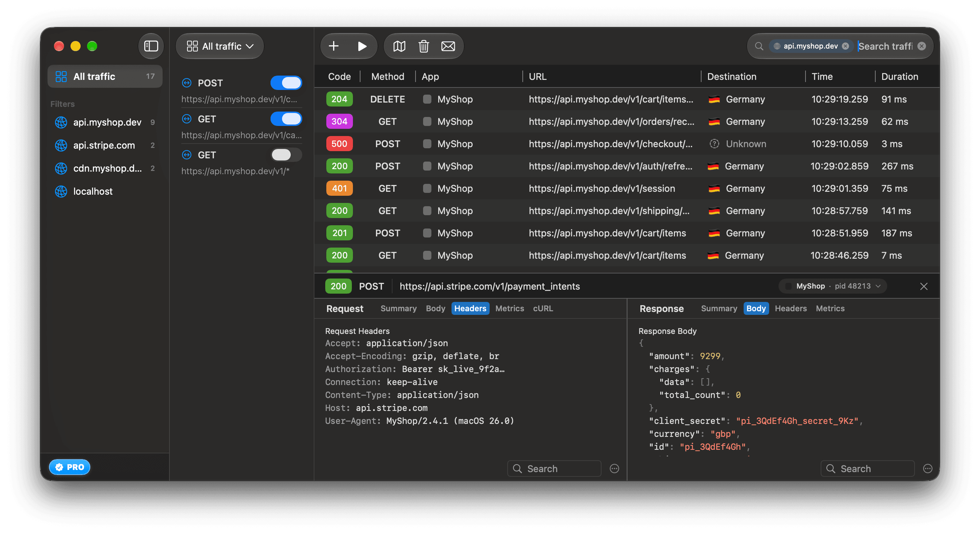The image size is (980, 534).
Task: Disable the POST breakpoint rule toggle
Action: pyautogui.click(x=286, y=83)
